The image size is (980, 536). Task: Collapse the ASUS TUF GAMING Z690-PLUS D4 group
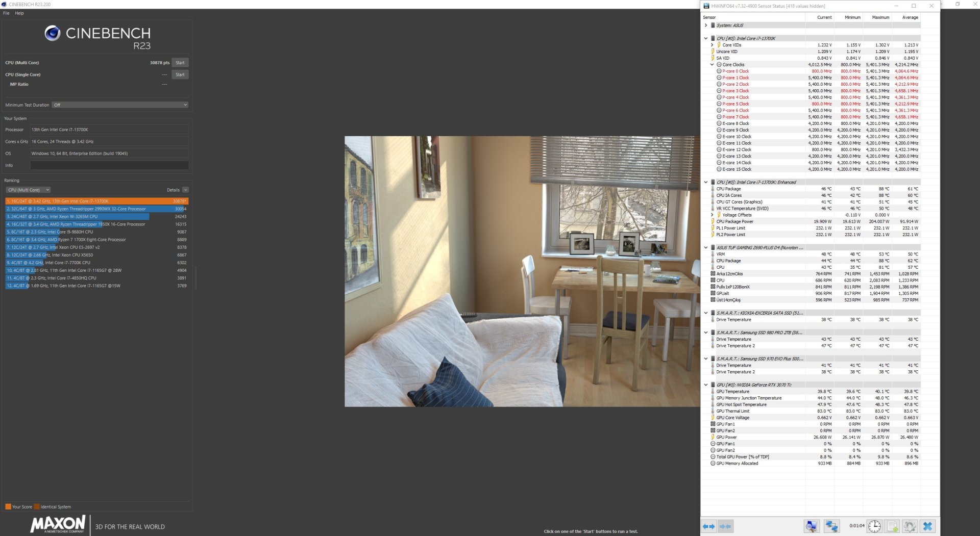click(706, 248)
